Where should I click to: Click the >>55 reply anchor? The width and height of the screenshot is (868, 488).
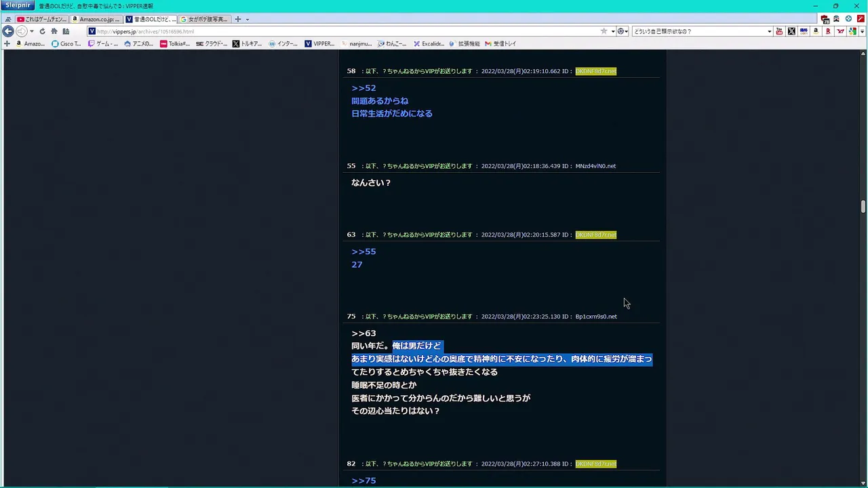pyautogui.click(x=363, y=251)
